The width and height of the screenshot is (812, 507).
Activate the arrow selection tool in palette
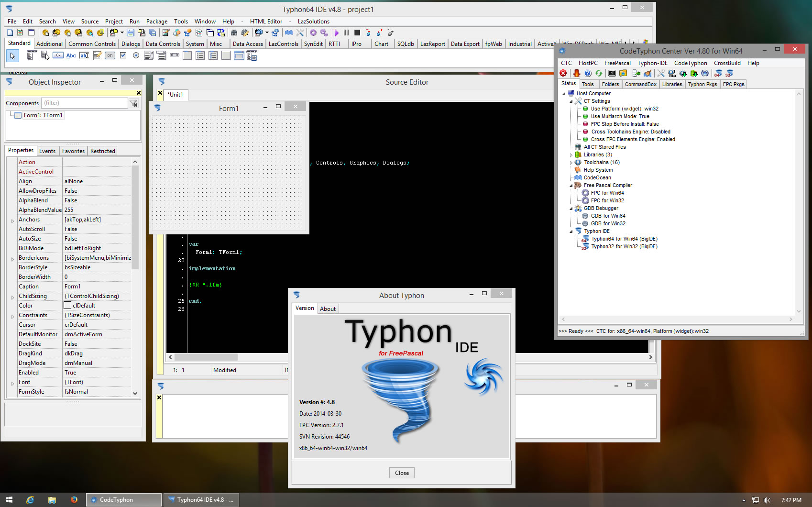(12, 56)
